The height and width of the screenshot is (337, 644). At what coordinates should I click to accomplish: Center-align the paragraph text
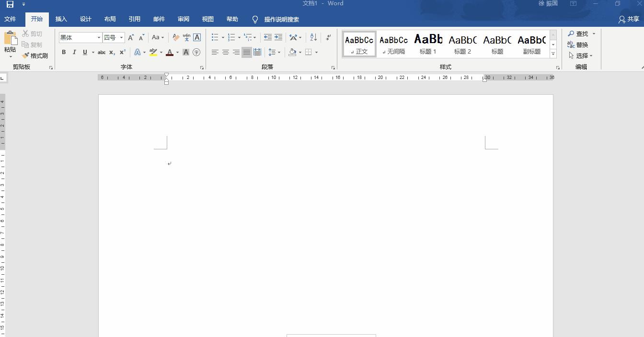point(225,52)
